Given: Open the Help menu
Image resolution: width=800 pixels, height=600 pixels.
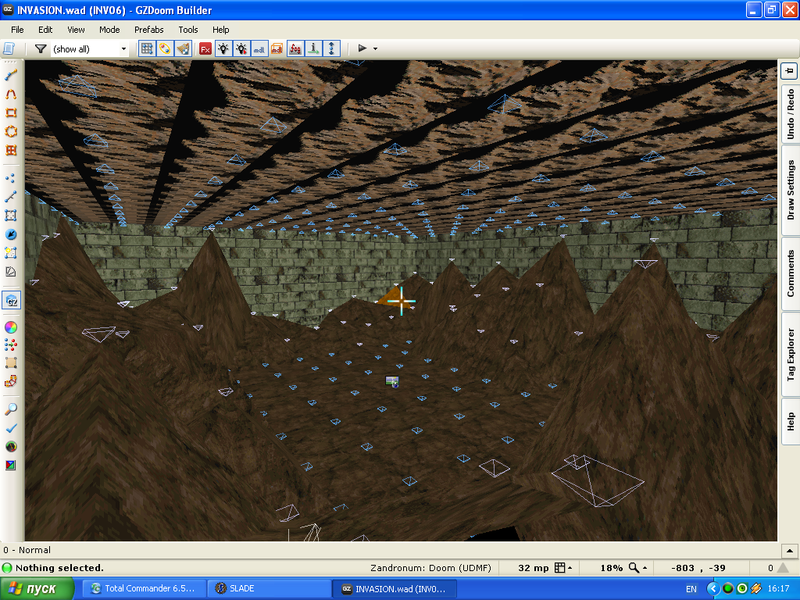Looking at the screenshot, I should tap(220, 30).
